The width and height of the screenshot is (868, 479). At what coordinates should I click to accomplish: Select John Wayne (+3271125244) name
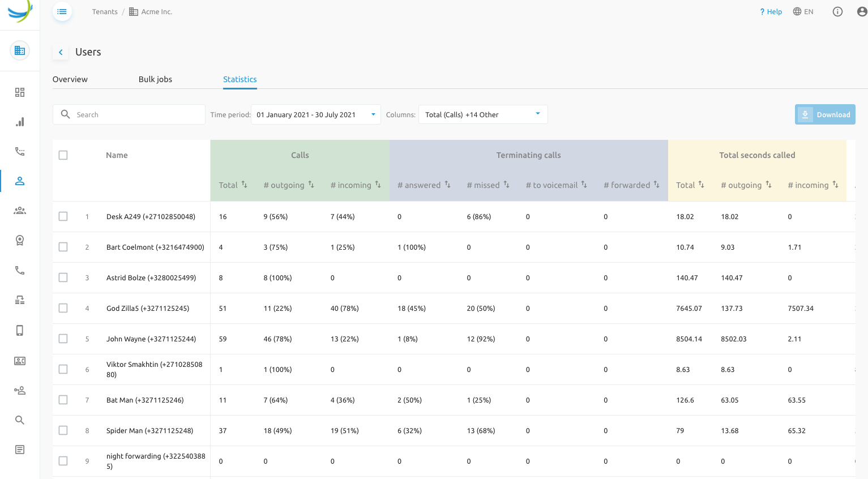[151, 339]
